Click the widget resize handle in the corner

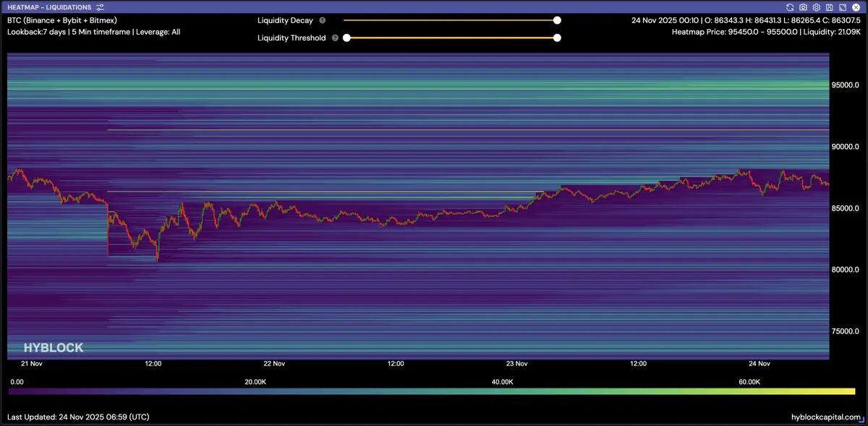(x=861, y=420)
